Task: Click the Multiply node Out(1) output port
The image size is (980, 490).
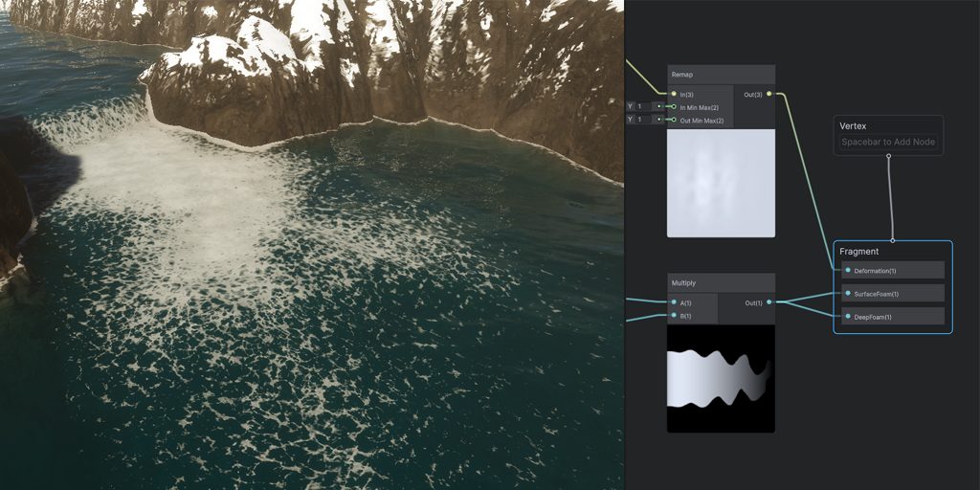Action: tap(768, 302)
